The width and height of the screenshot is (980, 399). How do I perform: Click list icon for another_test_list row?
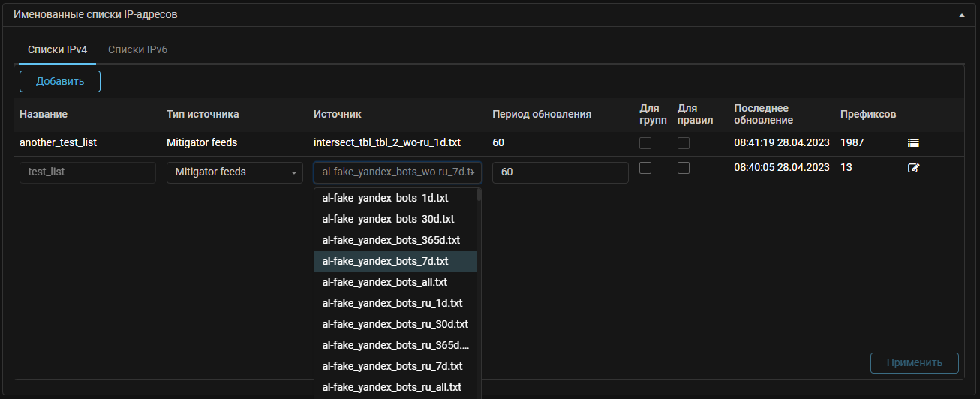point(913,142)
